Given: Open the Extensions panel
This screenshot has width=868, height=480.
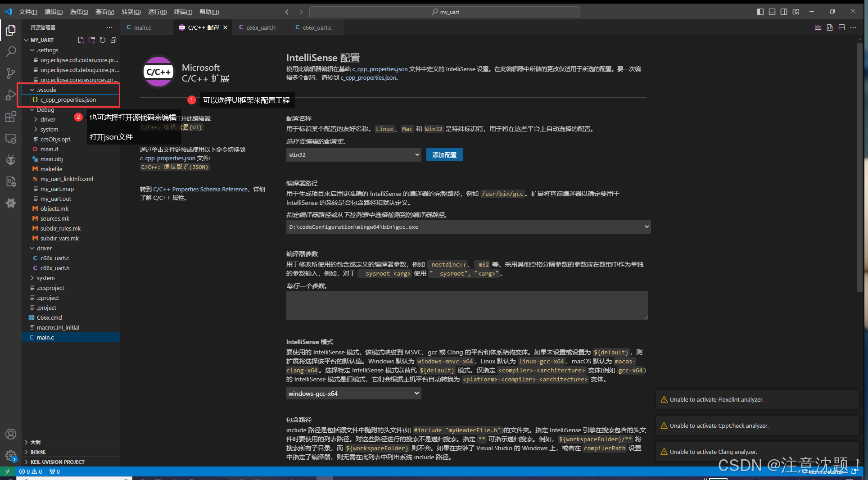Looking at the screenshot, I should pyautogui.click(x=11, y=117).
